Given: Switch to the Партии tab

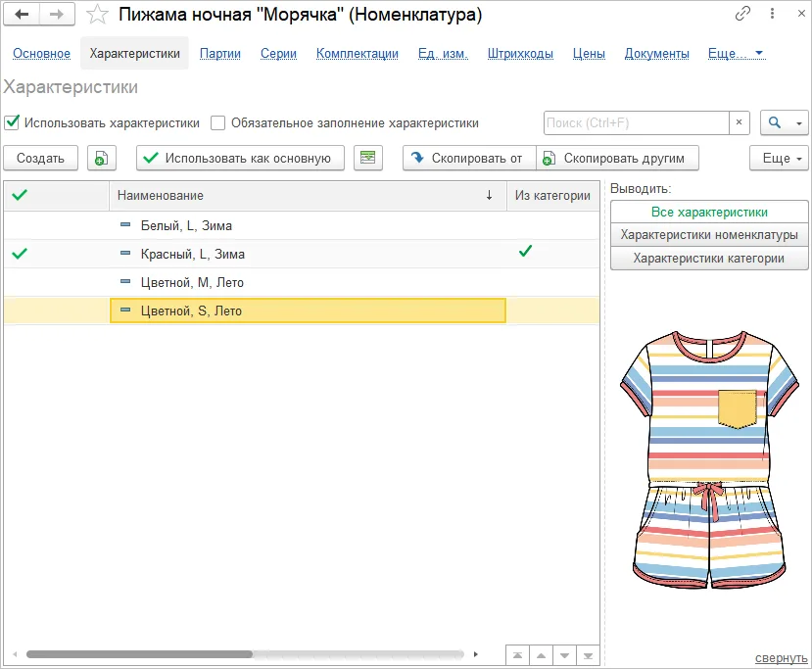Looking at the screenshot, I should tap(220, 53).
